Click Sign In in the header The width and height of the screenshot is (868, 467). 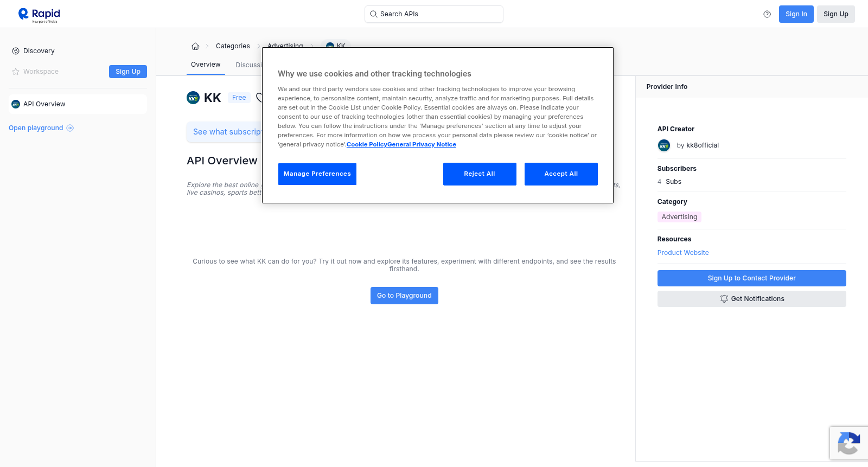[x=796, y=14]
